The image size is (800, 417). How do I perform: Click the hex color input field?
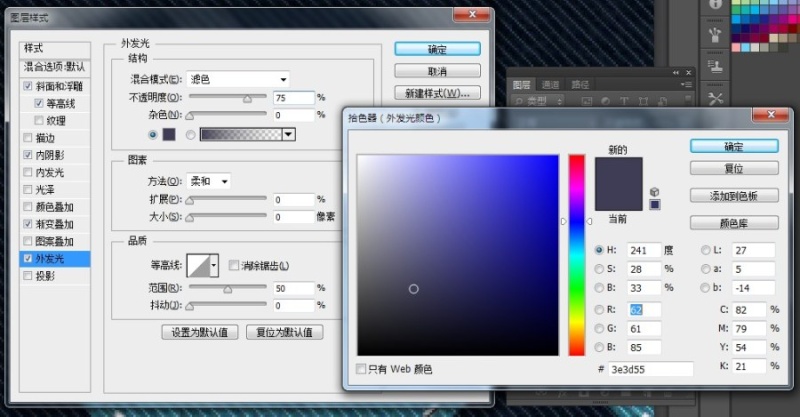coord(660,369)
